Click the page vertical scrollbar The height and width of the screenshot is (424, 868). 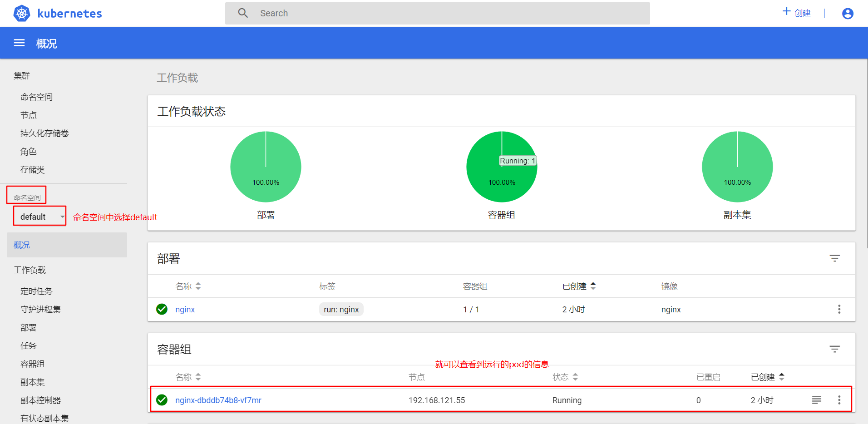[866, 154]
